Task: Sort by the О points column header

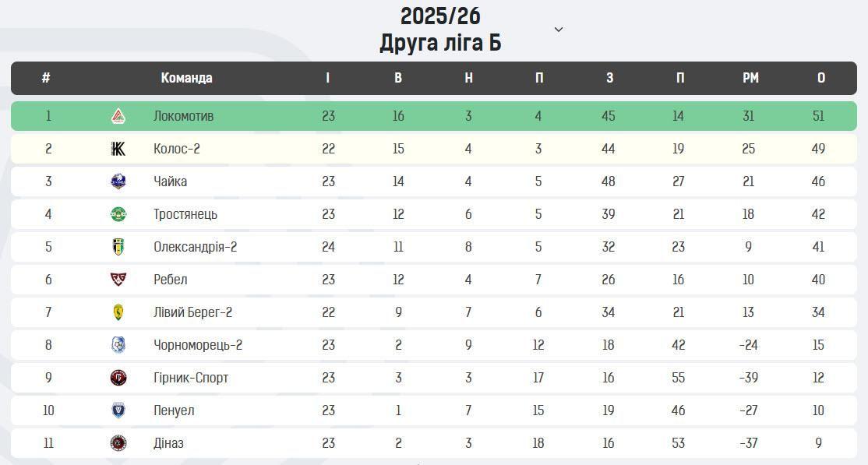Action: click(x=821, y=78)
